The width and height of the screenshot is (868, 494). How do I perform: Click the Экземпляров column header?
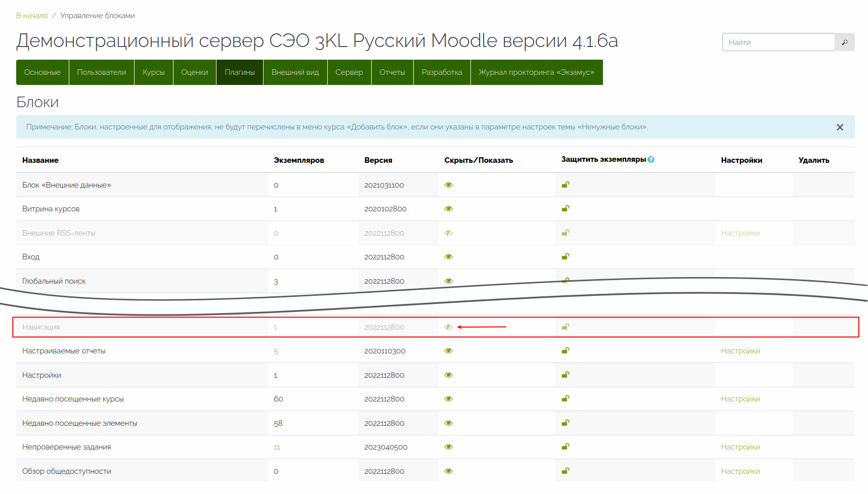click(x=299, y=160)
